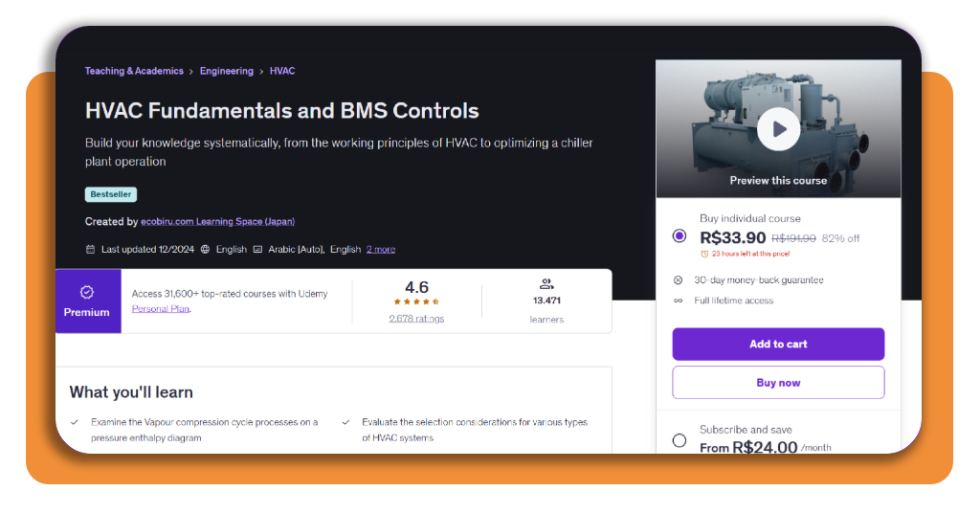Click the globe icon beside English
Image resolution: width=980 pixels, height=513 pixels.
point(205,249)
